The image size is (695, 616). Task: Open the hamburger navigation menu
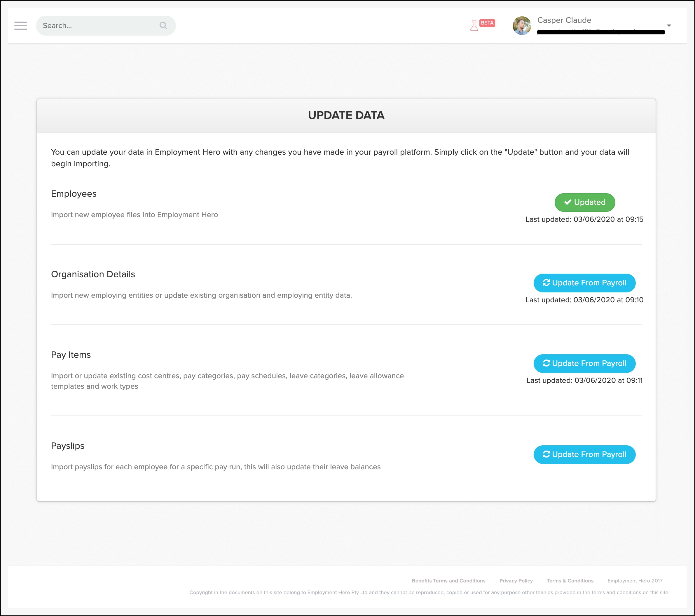click(x=20, y=25)
